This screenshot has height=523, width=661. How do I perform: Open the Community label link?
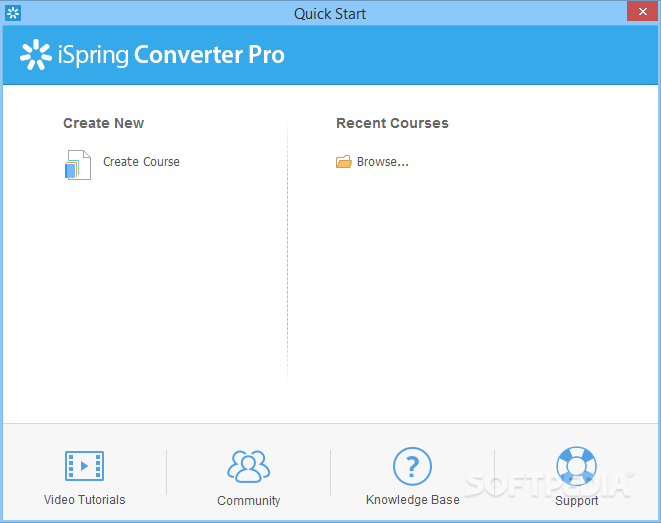click(249, 501)
